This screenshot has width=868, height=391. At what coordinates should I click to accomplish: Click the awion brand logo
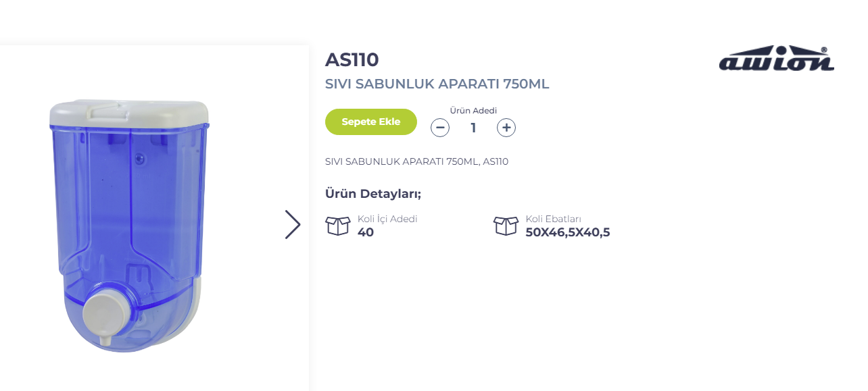776,59
